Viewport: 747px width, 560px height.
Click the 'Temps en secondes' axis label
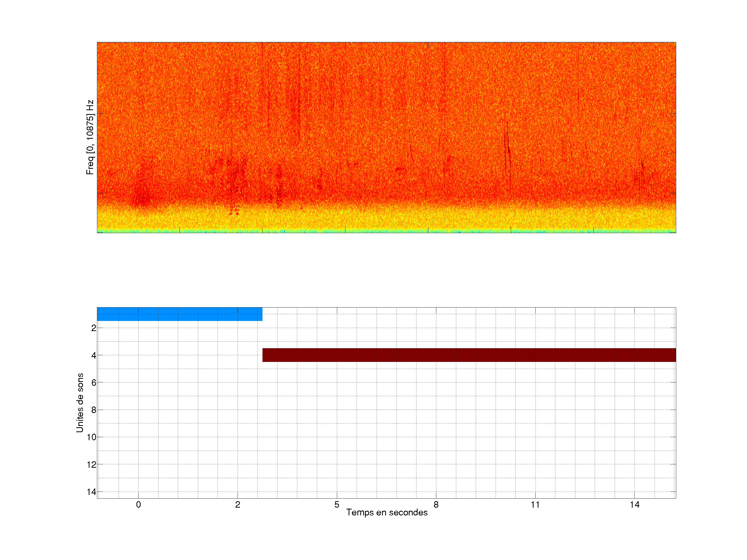387,513
